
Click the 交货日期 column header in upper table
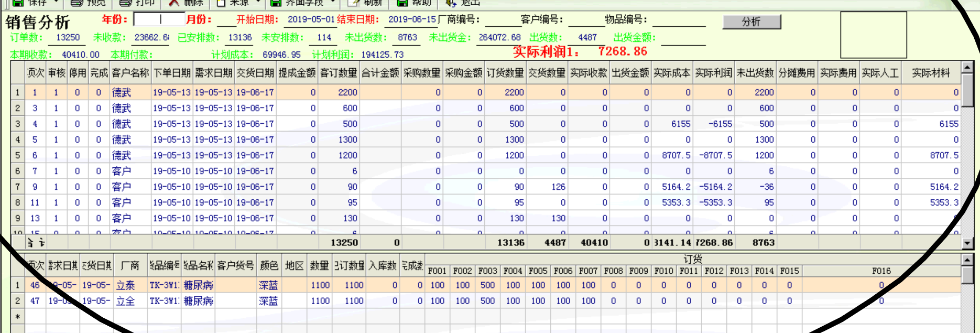[255, 73]
